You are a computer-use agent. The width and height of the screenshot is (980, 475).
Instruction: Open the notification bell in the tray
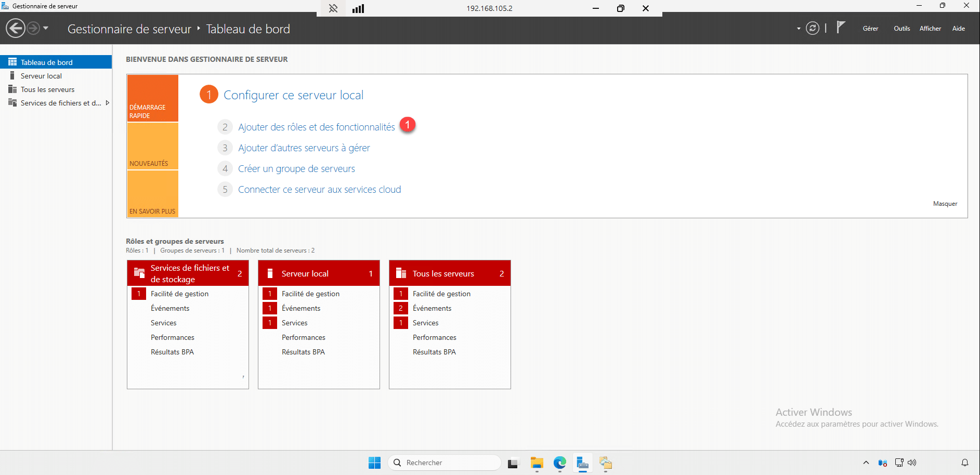click(x=965, y=463)
